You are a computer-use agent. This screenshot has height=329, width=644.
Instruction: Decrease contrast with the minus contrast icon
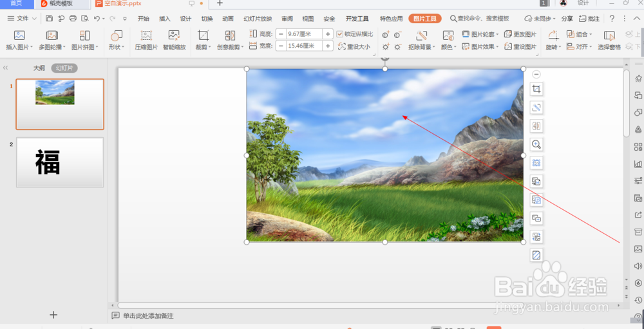point(397,35)
